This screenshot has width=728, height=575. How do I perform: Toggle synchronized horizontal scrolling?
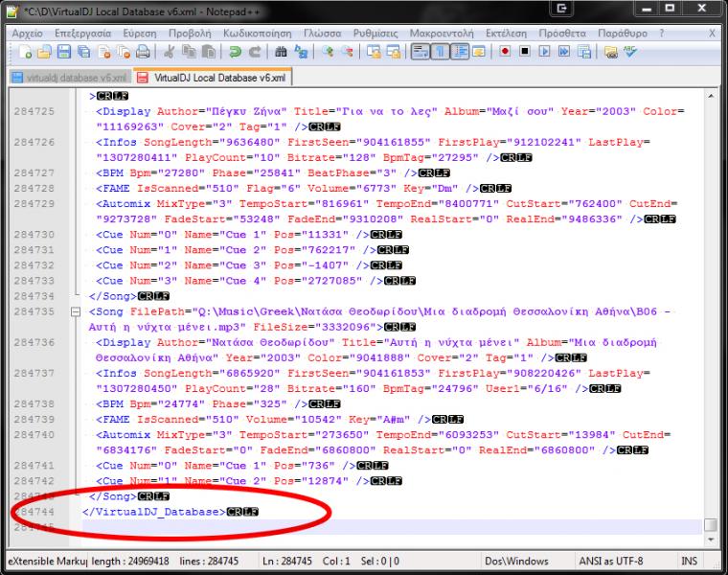[x=394, y=52]
